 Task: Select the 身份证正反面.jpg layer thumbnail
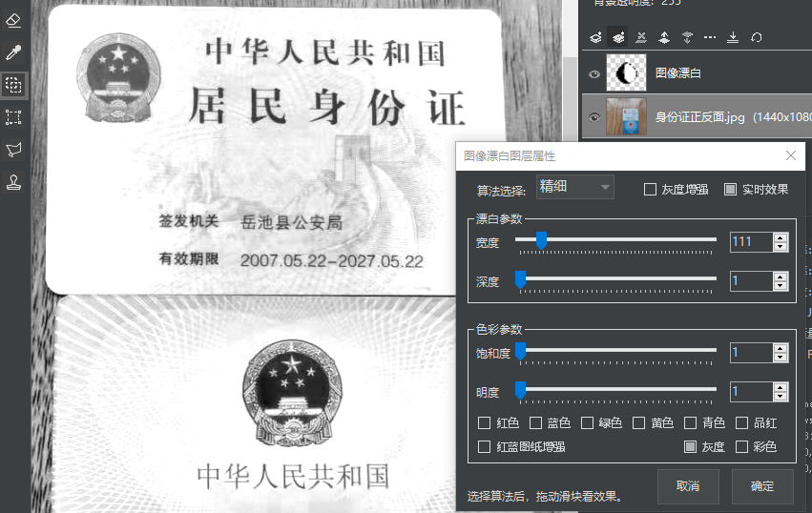(627, 116)
